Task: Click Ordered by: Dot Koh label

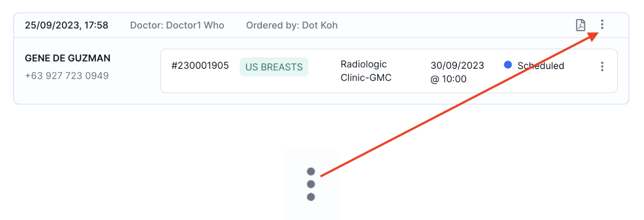Action: tap(292, 25)
